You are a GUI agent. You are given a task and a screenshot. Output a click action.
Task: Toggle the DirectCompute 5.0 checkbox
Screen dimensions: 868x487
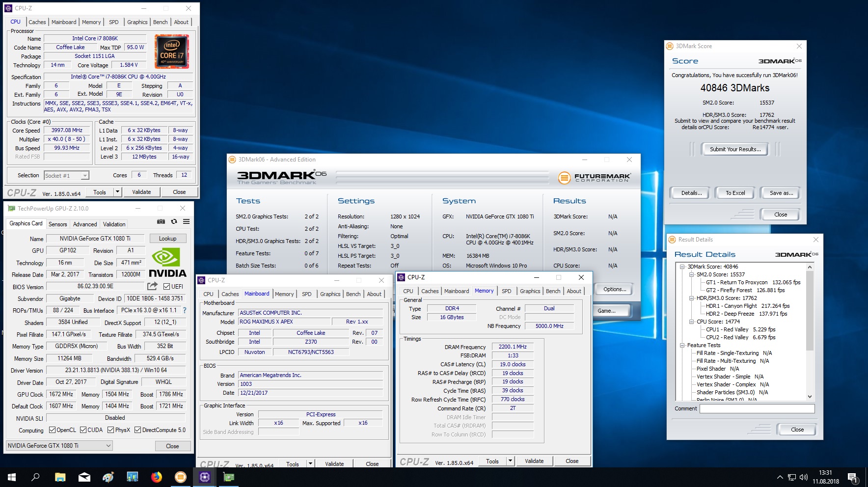(x=137, y=430)
